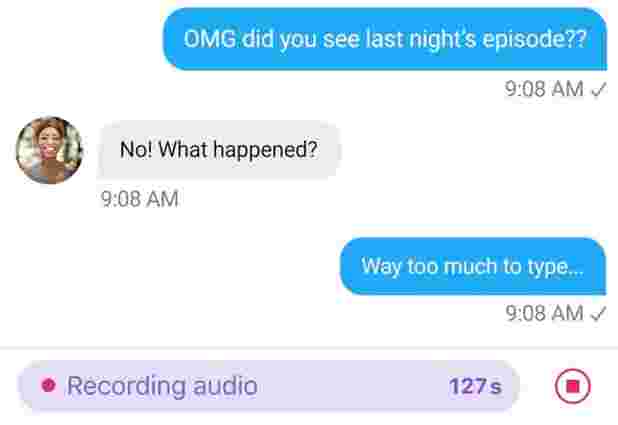Image resolution: width=618 pixels, height=425 pixels.
Task: Click the word "audio" in the recording bar
Action: [225, 386]
